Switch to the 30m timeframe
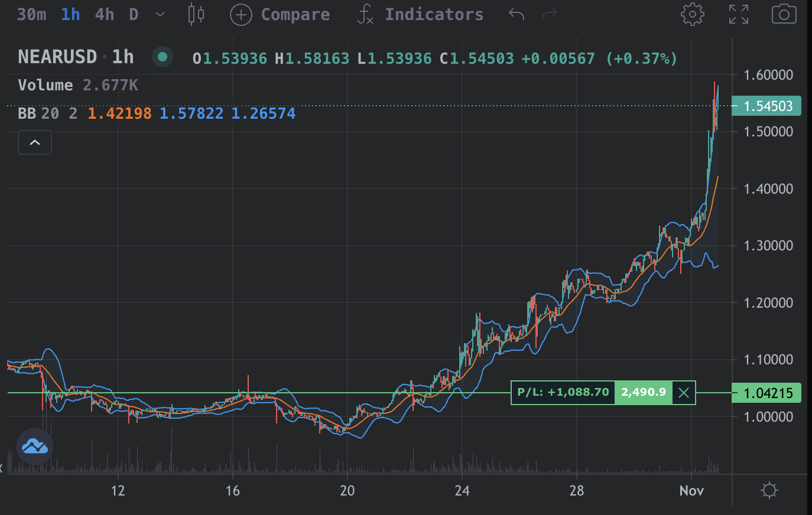Screen dimensions: 812x515 [31, 14]
